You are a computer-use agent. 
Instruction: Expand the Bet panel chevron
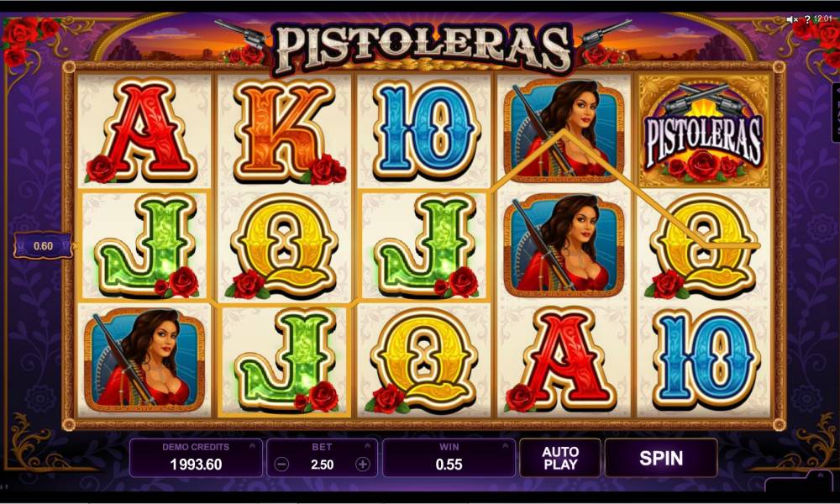tap(368, 445)
